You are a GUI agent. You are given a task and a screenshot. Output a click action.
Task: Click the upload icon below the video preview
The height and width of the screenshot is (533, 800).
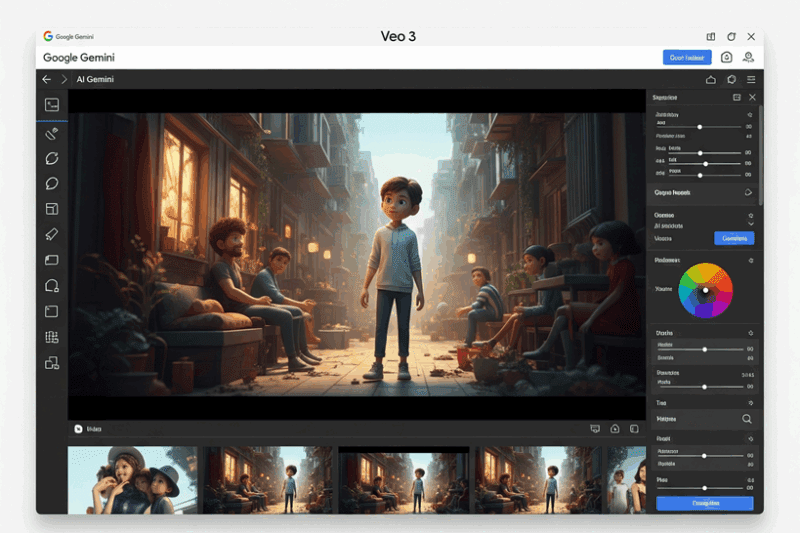click(615, 429)
